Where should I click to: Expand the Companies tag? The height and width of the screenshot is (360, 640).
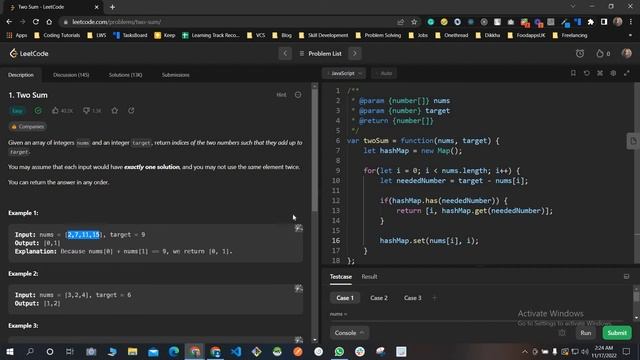tap(28, 127)
